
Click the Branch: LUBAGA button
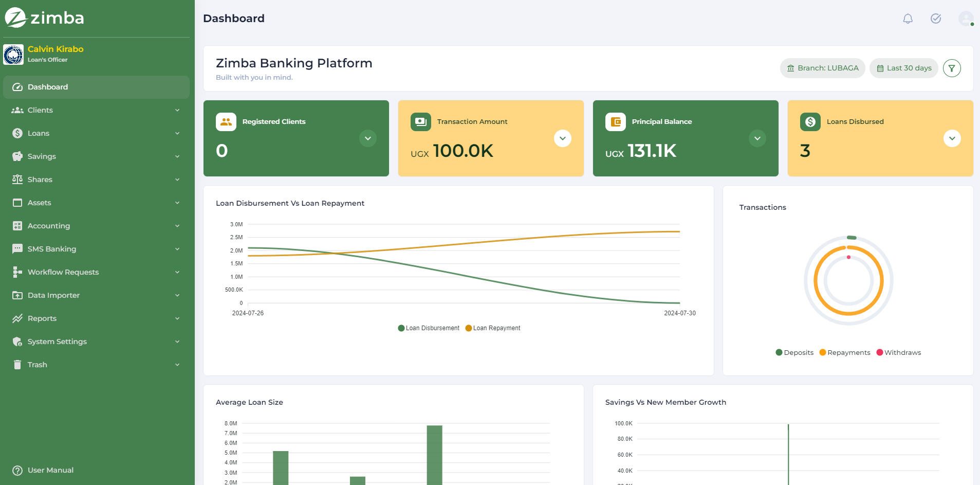tap(822, 68)
